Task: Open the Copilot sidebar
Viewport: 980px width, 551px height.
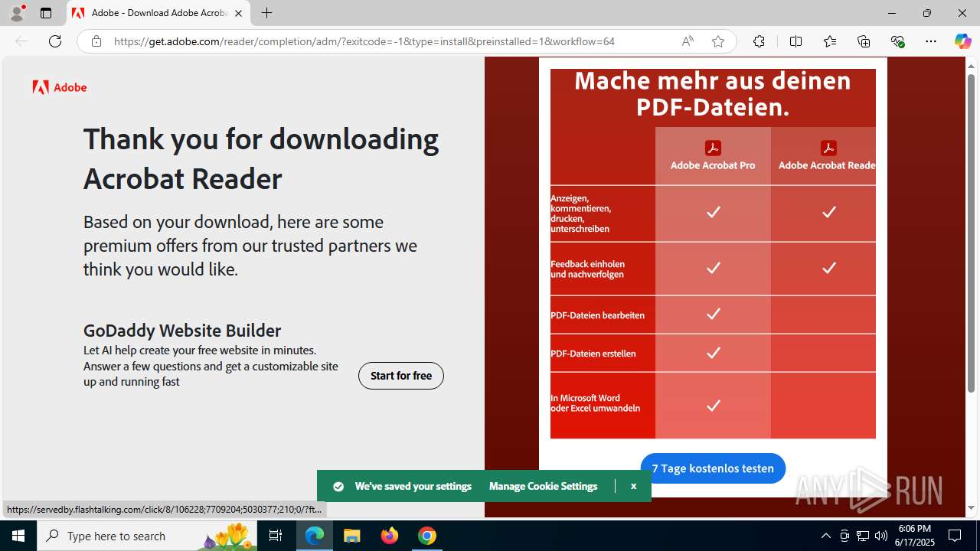Action: click(962, 41)
